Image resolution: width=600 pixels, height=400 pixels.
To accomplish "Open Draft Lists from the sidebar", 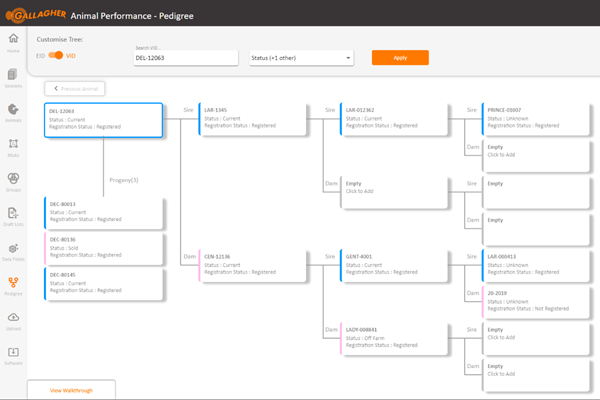I will coord(13,216).
